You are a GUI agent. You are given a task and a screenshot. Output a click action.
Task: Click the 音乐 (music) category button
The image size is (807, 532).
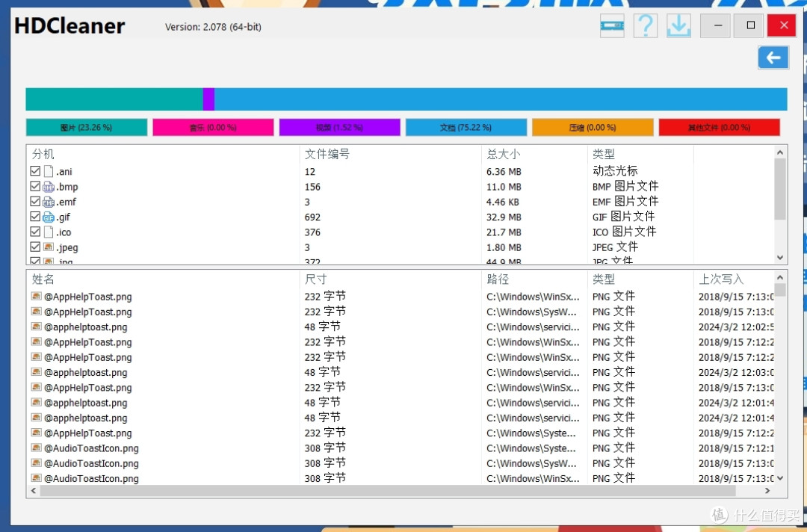(213, 127)
